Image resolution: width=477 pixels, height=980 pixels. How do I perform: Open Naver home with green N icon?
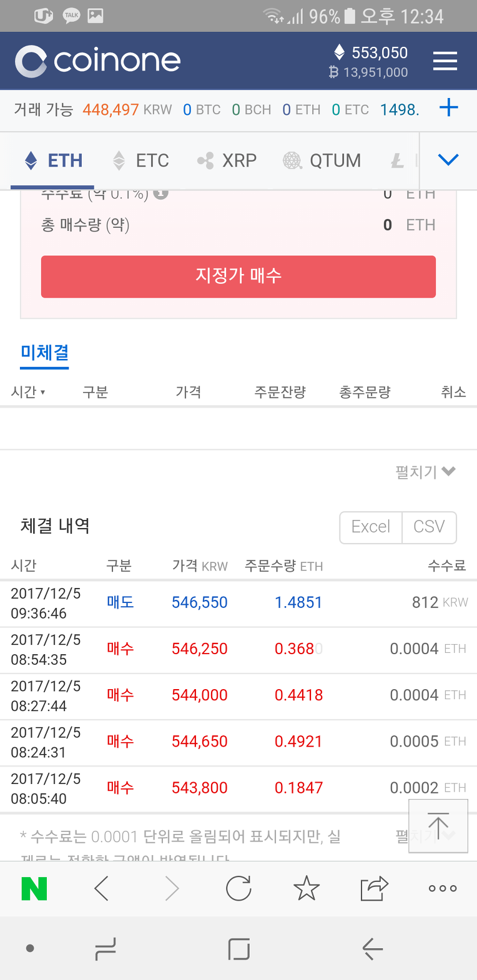click(34, 888)
